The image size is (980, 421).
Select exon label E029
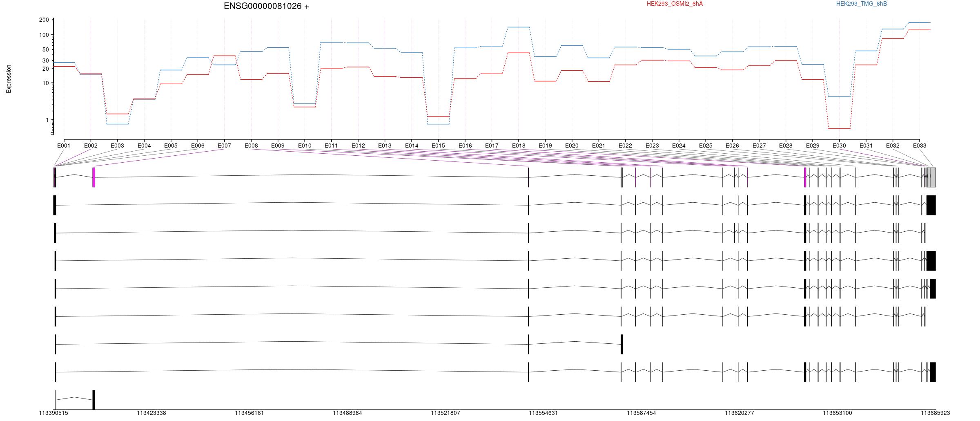(813, 146)
